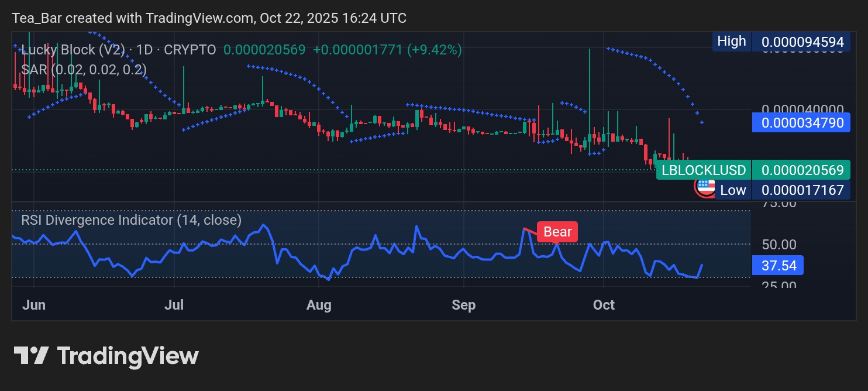This screenshot has height=391, width=868.
Task: Click the Lucky Block (V2) symbol title
Action: pyautogui.click(x=73, y=50)
